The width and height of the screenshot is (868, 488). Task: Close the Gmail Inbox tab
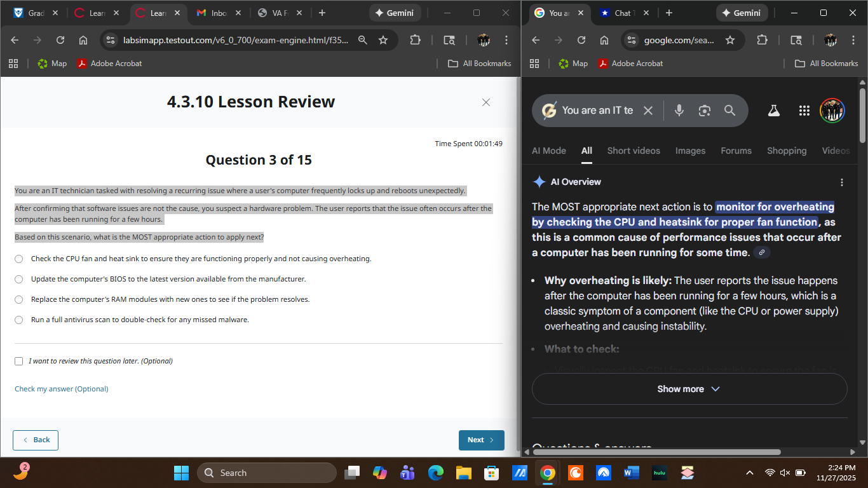click(x=238, y=13)
